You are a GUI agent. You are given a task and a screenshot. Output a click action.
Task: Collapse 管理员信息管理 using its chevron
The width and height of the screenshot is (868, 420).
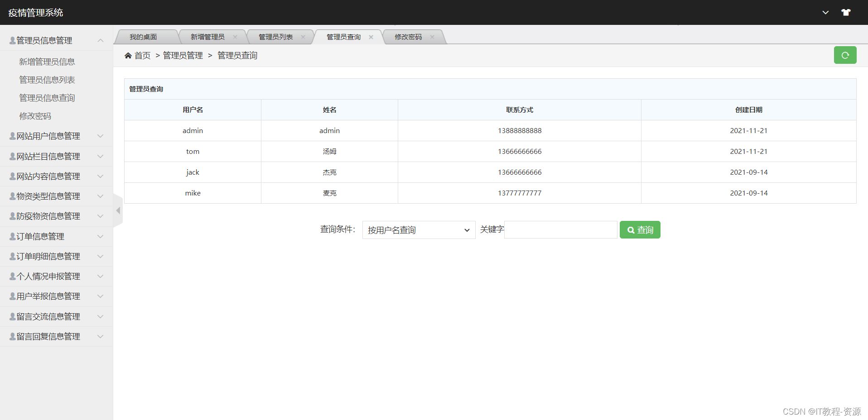coord(101,40)
